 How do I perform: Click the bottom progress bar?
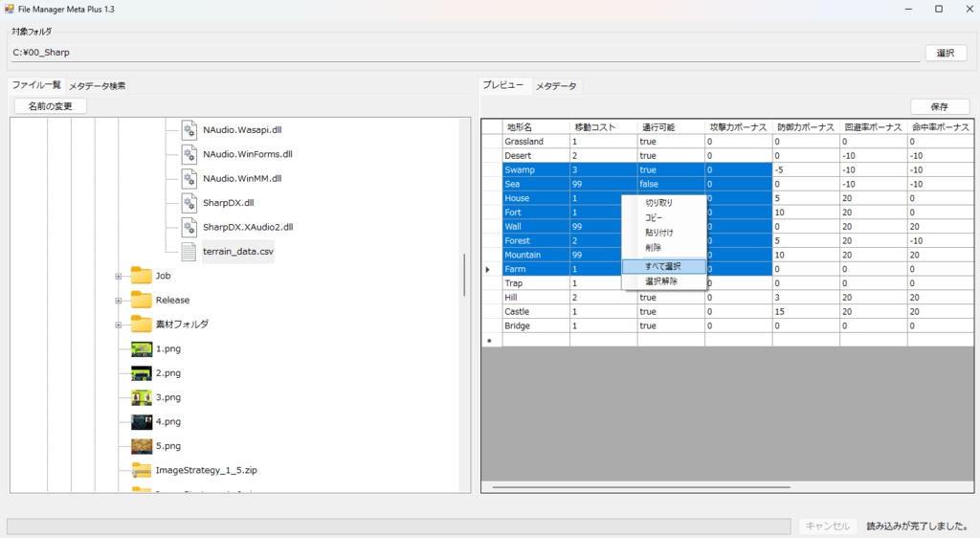tap(399, 527)
